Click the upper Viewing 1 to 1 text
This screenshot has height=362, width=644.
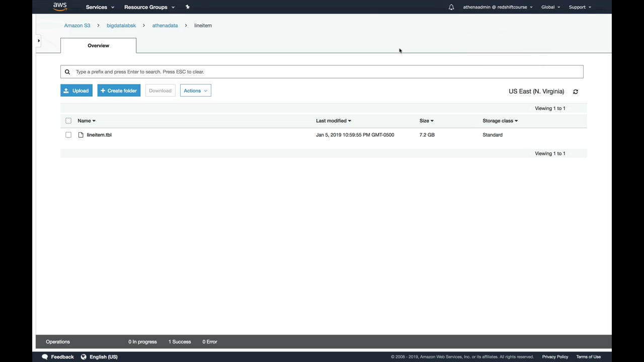550,108
